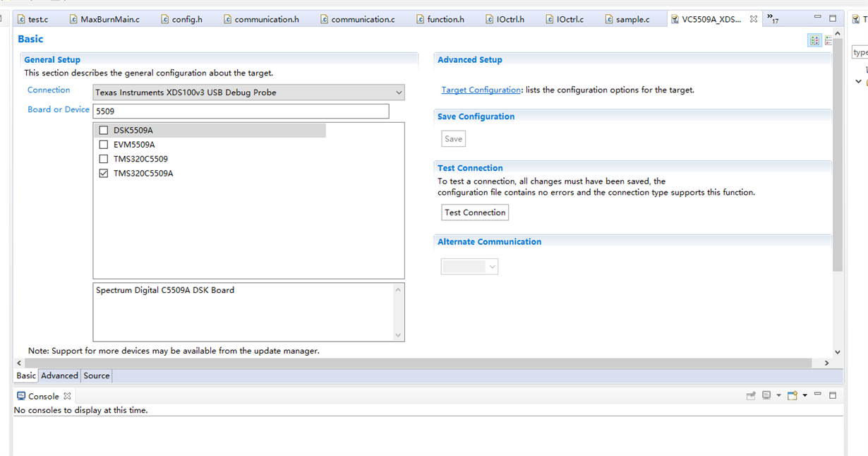868x456 pixels.
Task: Click the Pin Console icon
Action: point(751,396)
